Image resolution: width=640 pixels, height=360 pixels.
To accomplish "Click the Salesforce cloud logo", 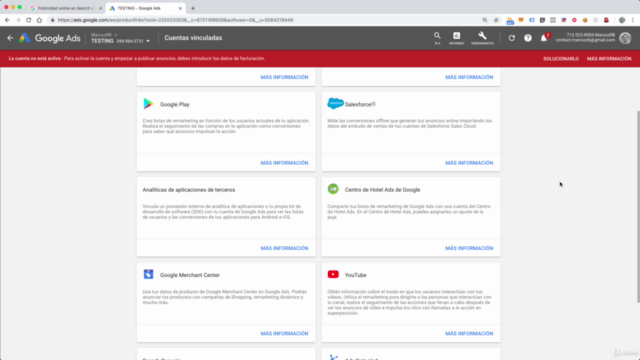I will pyautogui.click(x=335, y=104).
